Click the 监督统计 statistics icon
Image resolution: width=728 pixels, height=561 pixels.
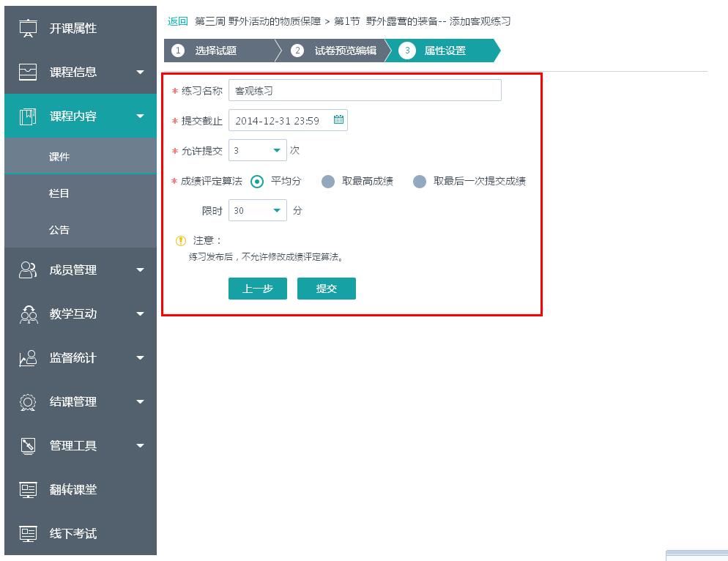[28, 358]
